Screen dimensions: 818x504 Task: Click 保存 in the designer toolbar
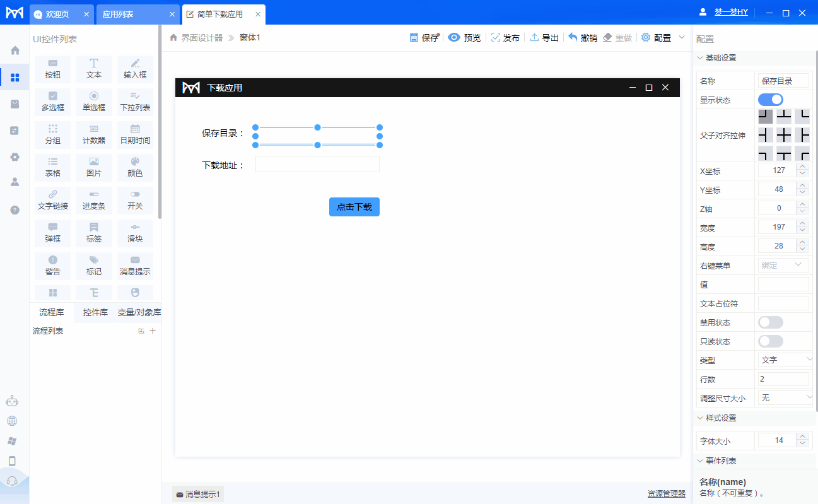coord(424,38)
